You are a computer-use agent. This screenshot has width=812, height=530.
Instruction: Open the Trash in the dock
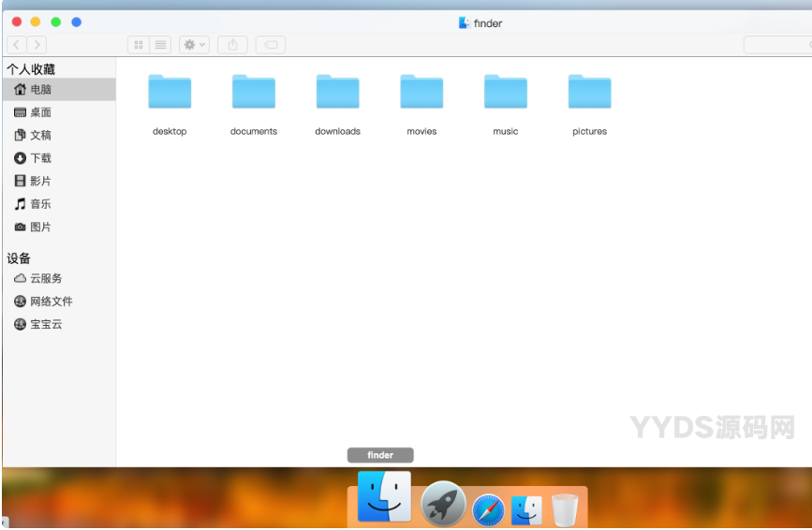pos(565,510)
